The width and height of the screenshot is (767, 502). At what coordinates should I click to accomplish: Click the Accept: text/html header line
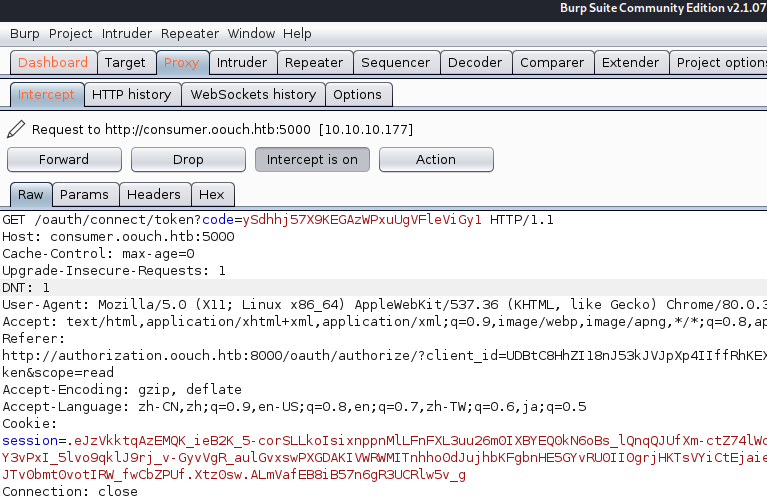(384, 322)
